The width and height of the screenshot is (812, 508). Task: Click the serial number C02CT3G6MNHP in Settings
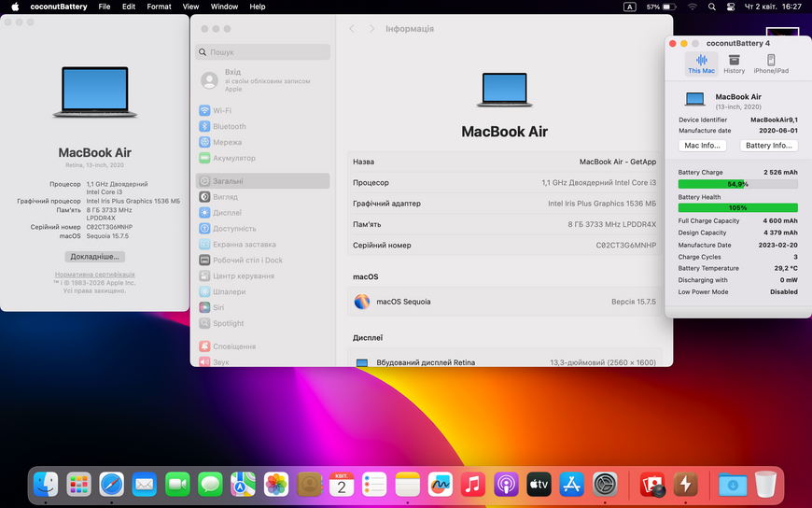pyautogui.click(x=625, y=246)
